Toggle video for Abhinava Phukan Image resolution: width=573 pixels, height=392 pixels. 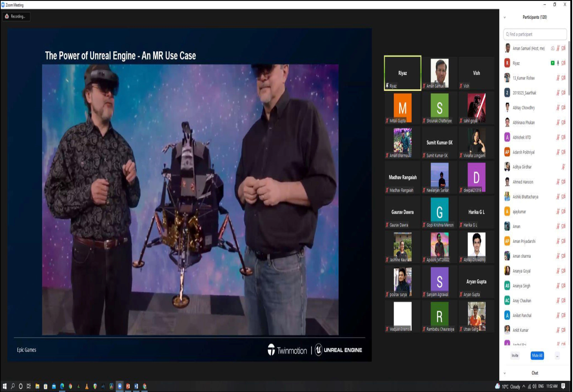(564, 122)
